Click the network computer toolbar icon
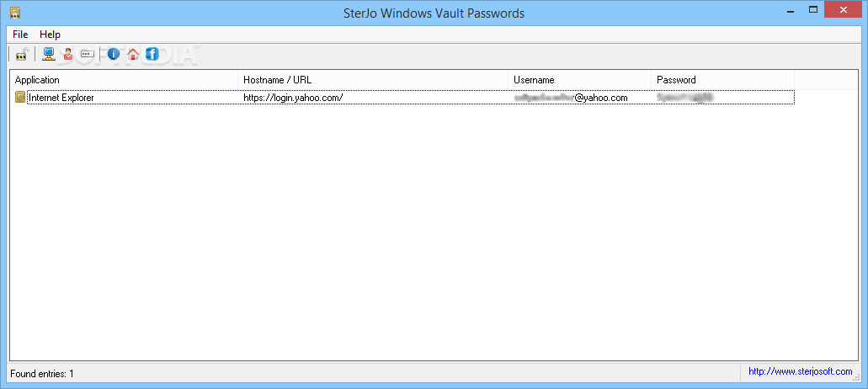 [x=49, y=54]
